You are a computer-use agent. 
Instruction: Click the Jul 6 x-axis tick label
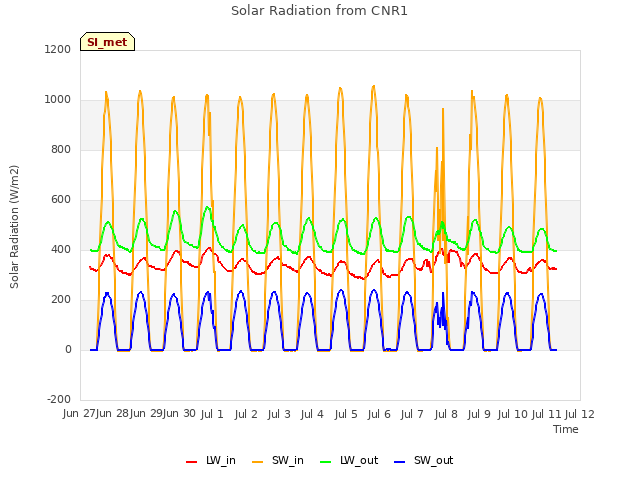tap(379, 414)
